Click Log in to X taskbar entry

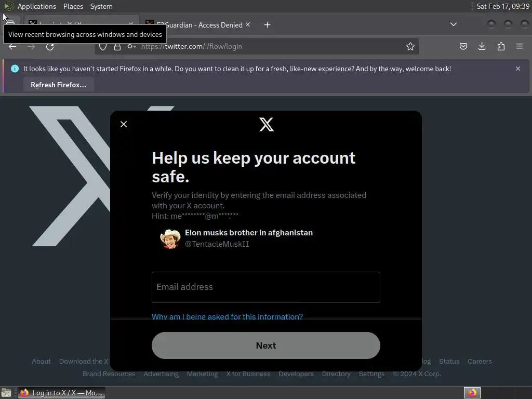click(x=61, y=393)
